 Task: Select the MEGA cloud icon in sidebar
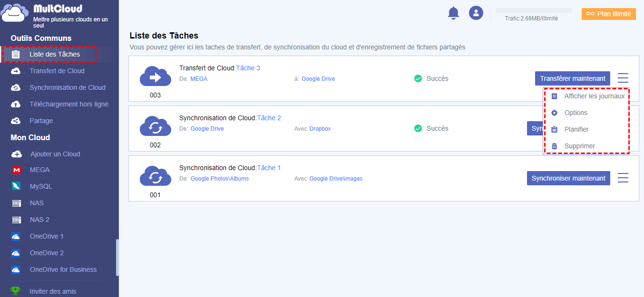coord(17,170)
